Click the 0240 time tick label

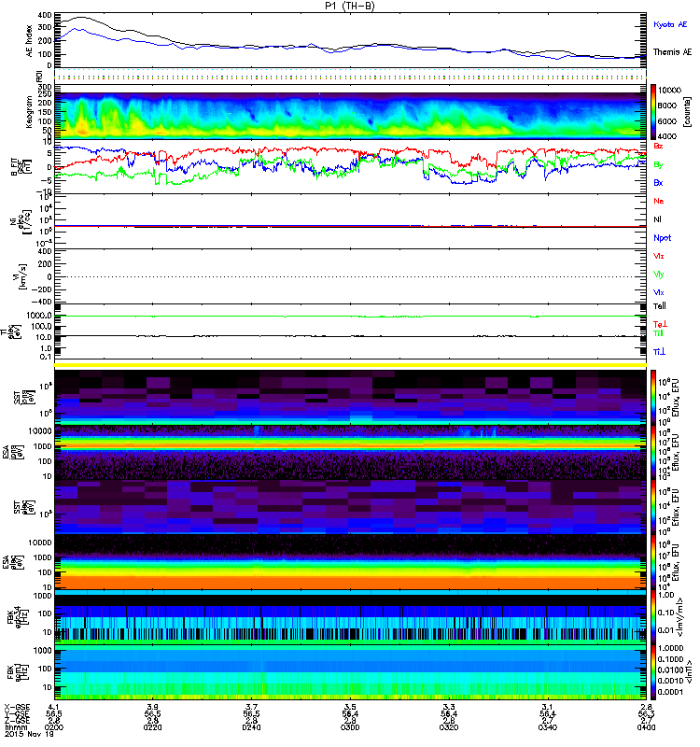click(x=251, y=727)
